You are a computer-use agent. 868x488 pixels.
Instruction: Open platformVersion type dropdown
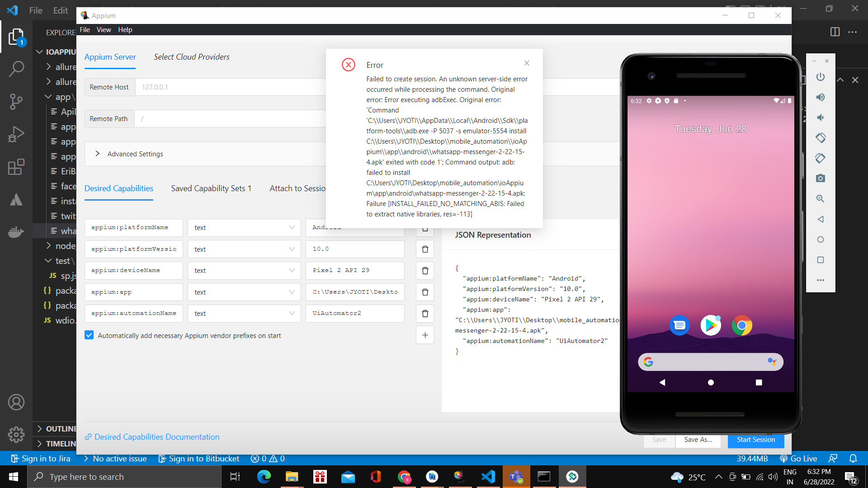244,249
